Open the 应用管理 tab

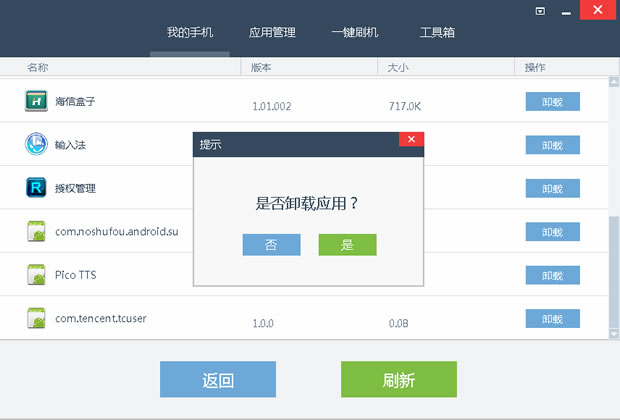pos(272,32)
